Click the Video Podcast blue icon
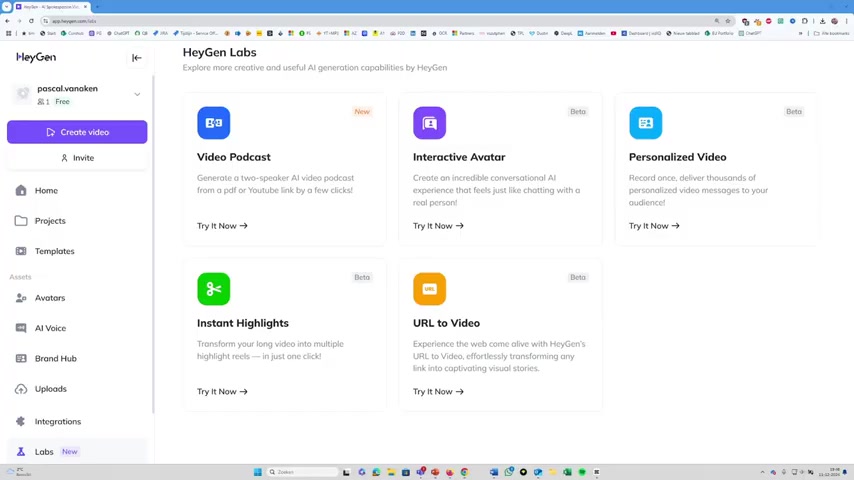This screenshot has height=480, width=854. click(214, 123)
